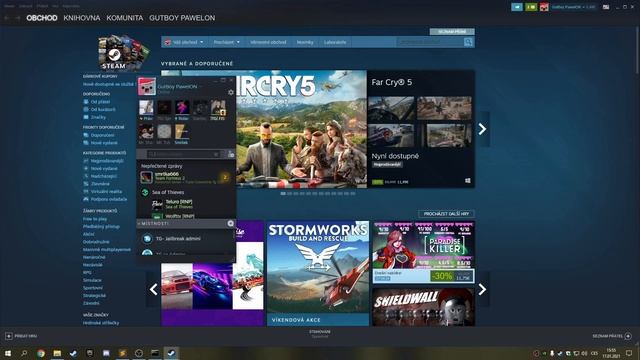
Task: Click the active Steam taskbar icon
Action: (x=171, y=353)
